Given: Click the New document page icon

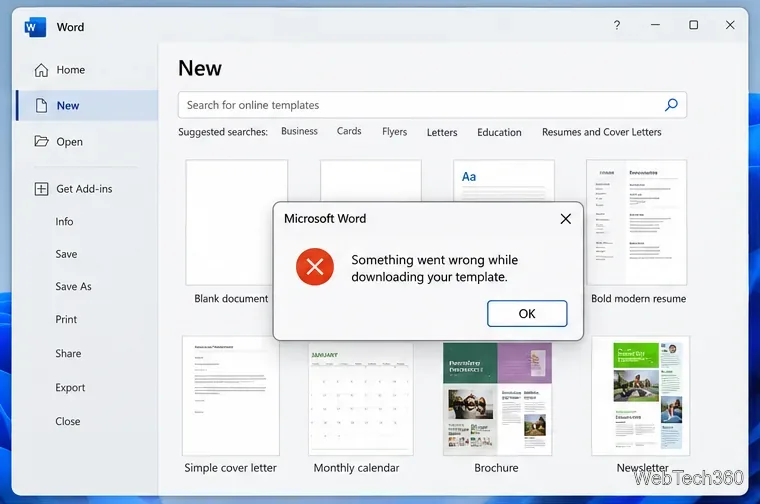Looking at the screenshot, I should tap(42, 105).
